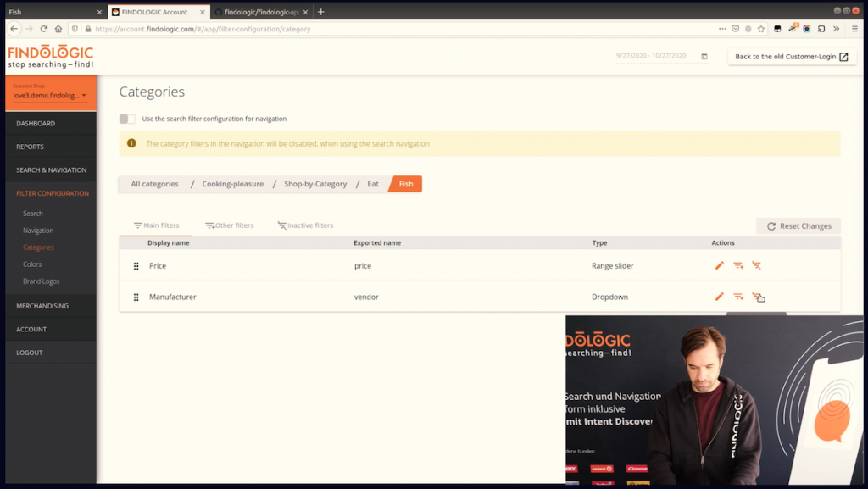Open Filter Configuration in the sidebar
Image resolution: width=868 pixels, height=489 pixels.
51,193
